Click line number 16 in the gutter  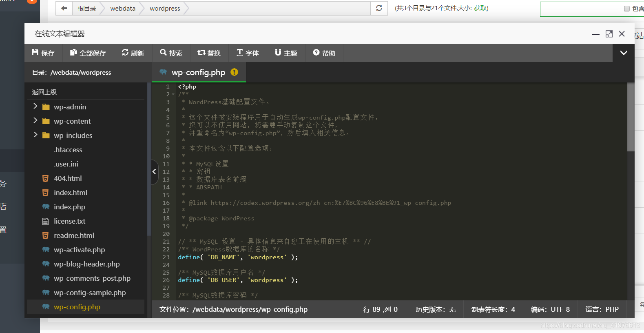click(166, 203)
